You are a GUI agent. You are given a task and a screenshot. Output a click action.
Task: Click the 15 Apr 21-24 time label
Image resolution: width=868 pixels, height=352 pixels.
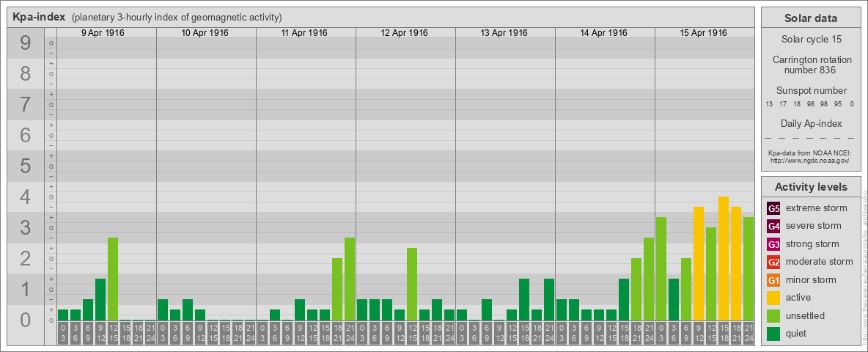(748, 334)
